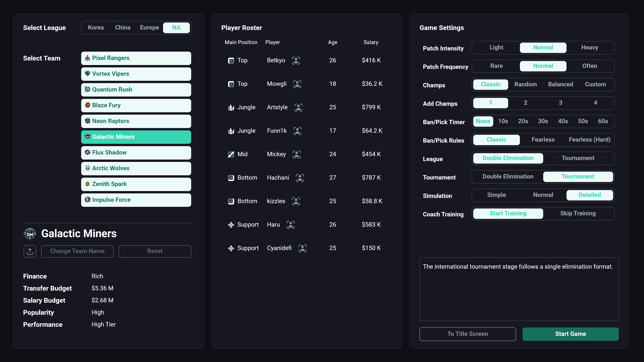Click the Age column header
The image size is (644, 362).
point(333,42)
